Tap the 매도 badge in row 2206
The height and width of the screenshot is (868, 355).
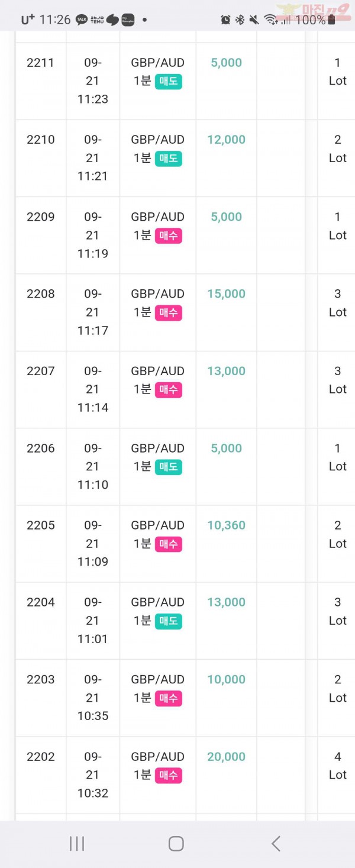click(169, 467)
